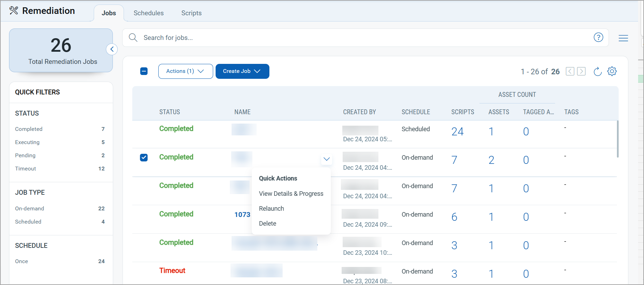The width and height of the screenshot is (644, 285).
Task: Click the 26 Total Remediation Jobs card
Action: [61, 50]
